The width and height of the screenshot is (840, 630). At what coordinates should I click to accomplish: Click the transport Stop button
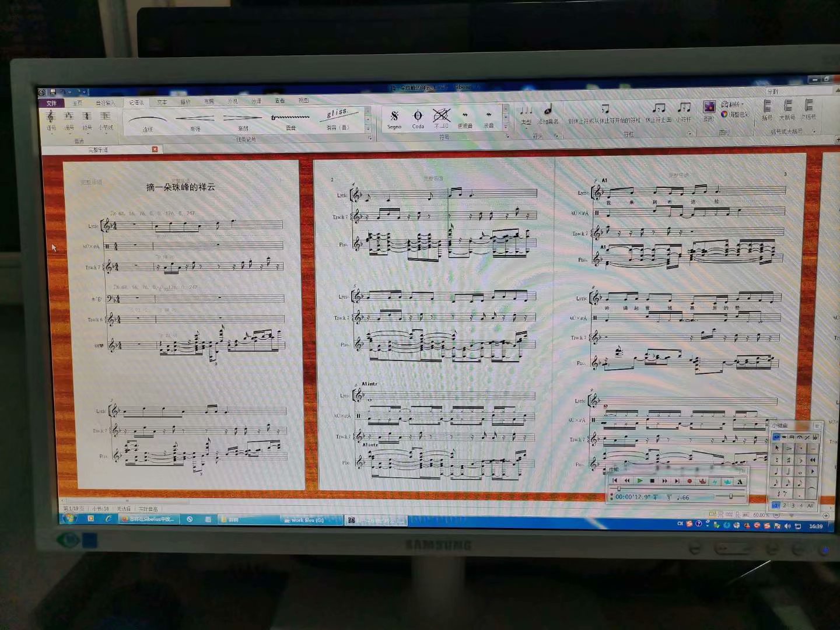pyautogui.click(x=652, y=481)
